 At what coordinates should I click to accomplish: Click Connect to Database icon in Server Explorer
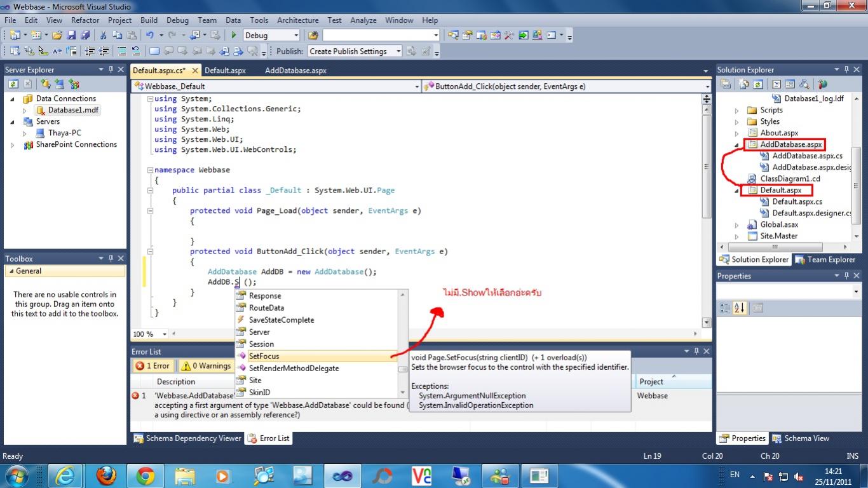(x=46, y=84)
